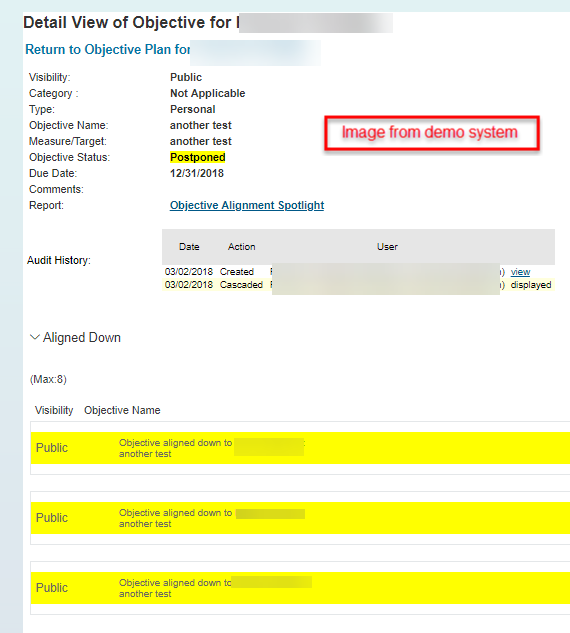The height and width of the screenshot is (633, 570).
Task: Click the User column header
Action: [387, 247]
